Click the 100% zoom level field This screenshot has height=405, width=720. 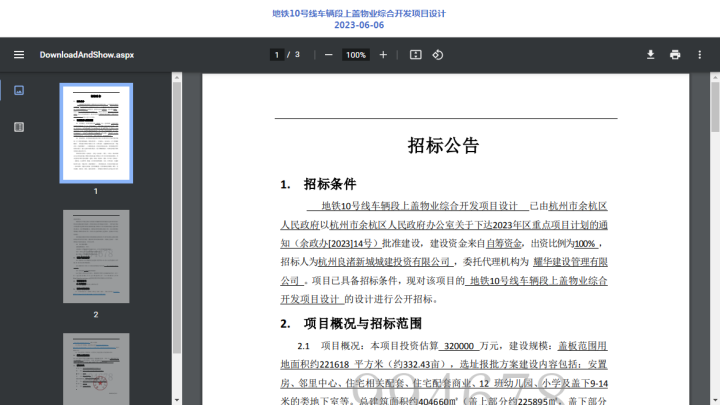click(356, 55)
